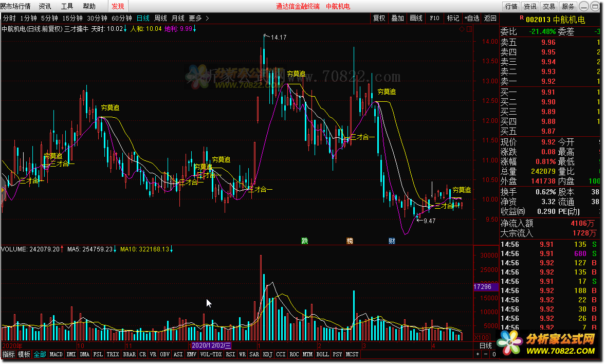Switch to 月线 monthly chart
This screenshot has height=364, width=605.
click(178, 18)
